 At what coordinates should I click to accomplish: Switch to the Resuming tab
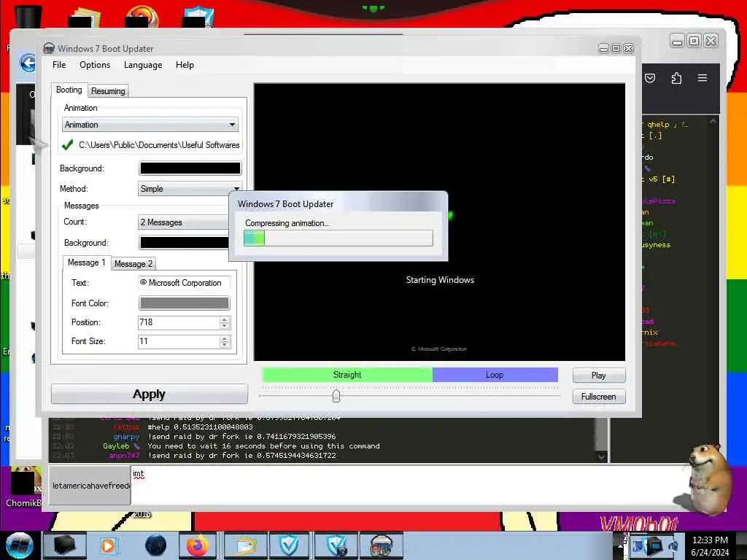tap(108, 91)
